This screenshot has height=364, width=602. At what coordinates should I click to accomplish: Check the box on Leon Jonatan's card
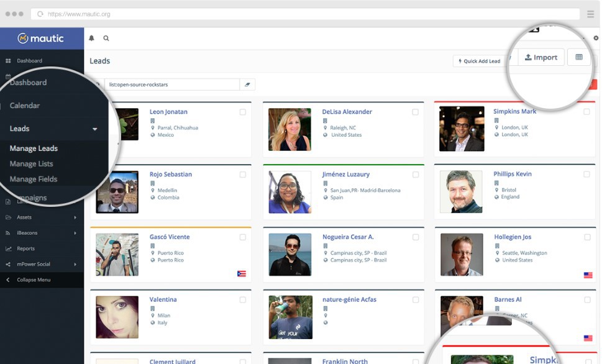pyautogui.click(x=242, y=112)
